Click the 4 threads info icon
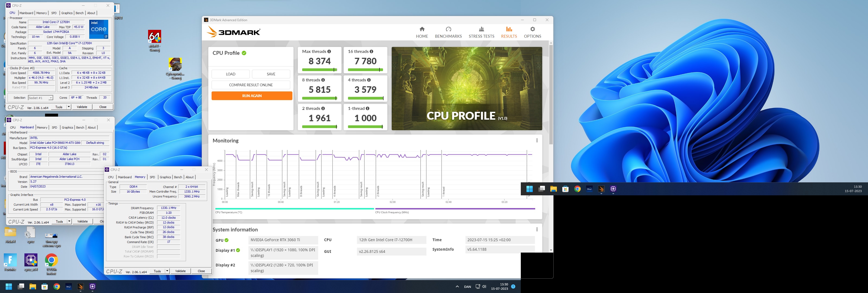868x293 pixels. [x=369, y=80]
